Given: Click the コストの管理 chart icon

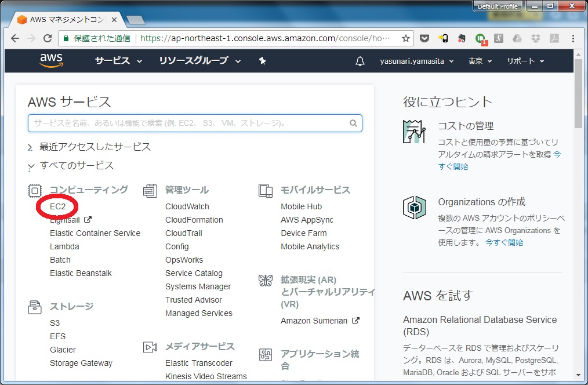Looking at the screenshot, I should coord(415,132).
